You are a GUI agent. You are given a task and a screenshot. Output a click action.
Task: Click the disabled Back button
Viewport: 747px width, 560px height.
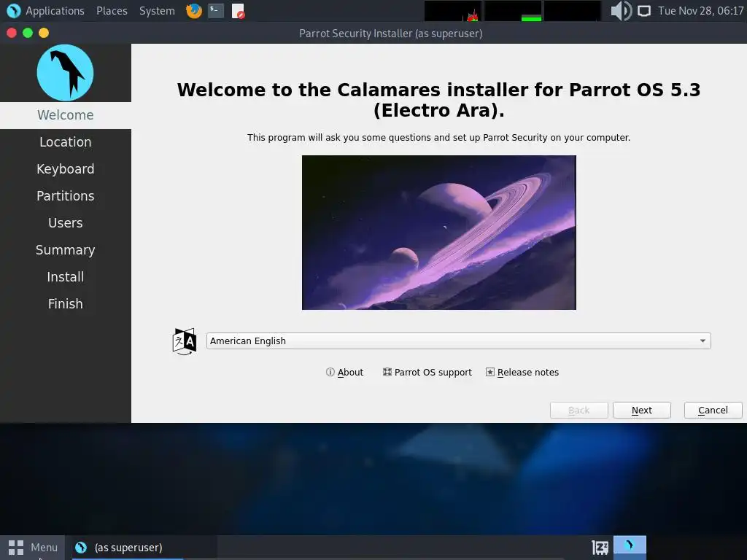[x=578, y=410]
